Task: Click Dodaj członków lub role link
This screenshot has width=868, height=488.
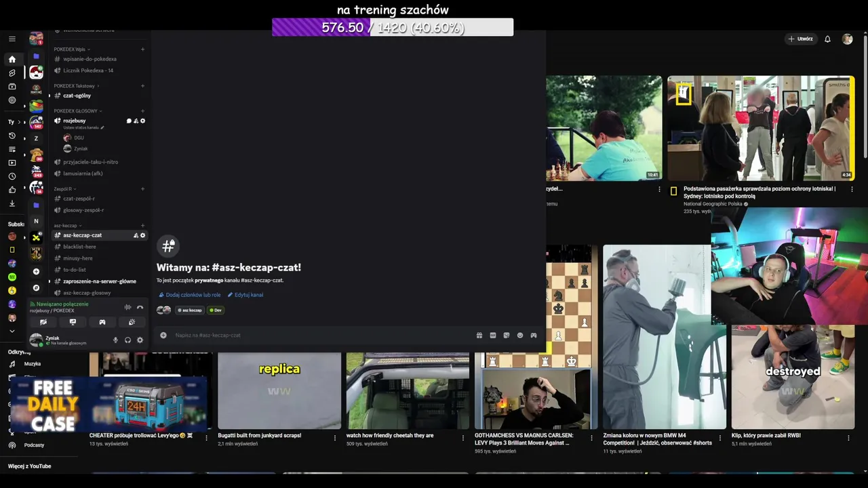Action: (189, 295)
